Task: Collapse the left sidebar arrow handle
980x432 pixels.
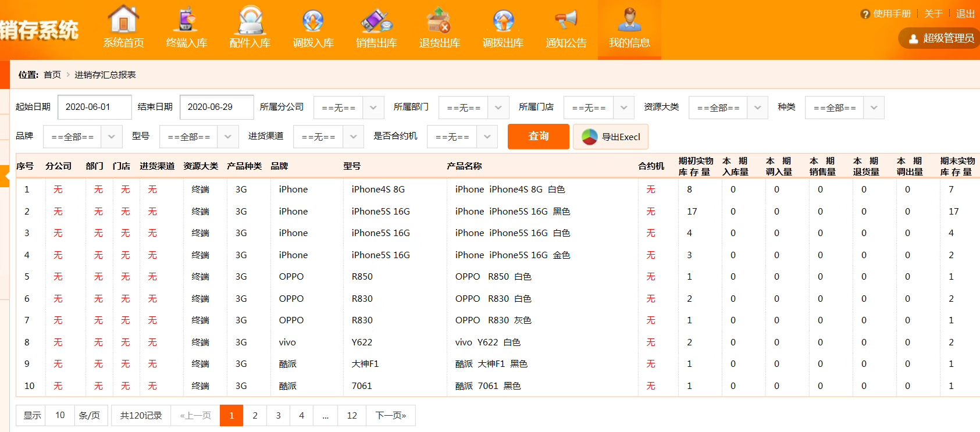Action: pyautogui.click(x=5, y=176)
